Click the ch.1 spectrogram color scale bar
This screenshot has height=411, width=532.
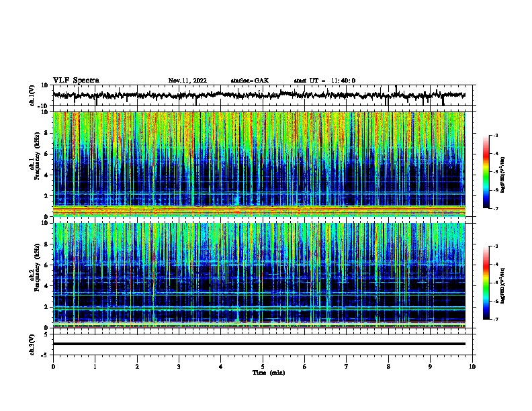click(486, 172)
